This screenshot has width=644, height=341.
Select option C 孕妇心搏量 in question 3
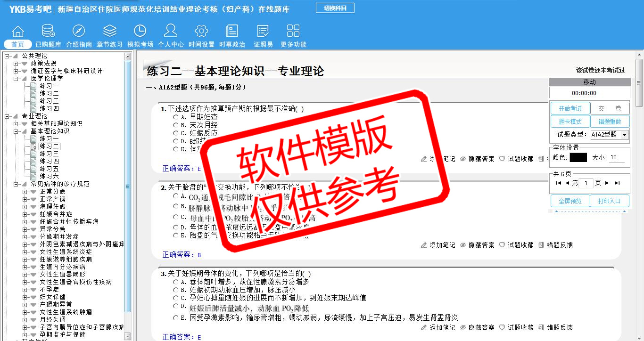point(176,298)
